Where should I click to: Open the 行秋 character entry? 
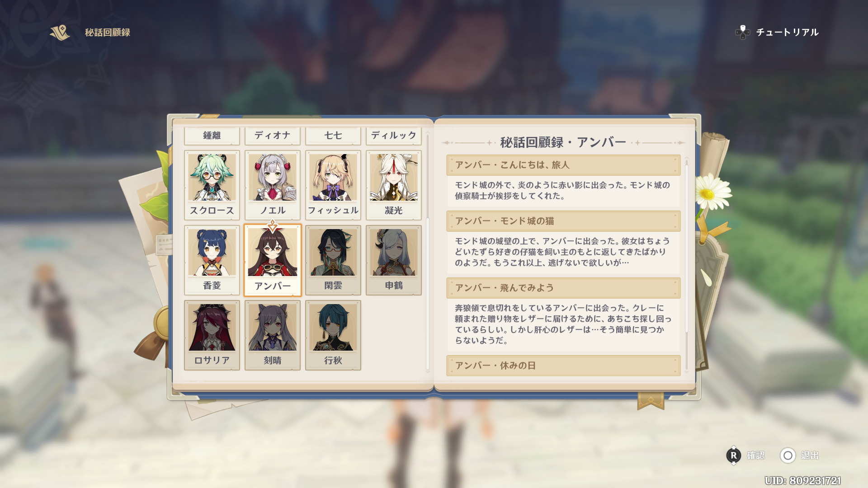coord(333,335)
